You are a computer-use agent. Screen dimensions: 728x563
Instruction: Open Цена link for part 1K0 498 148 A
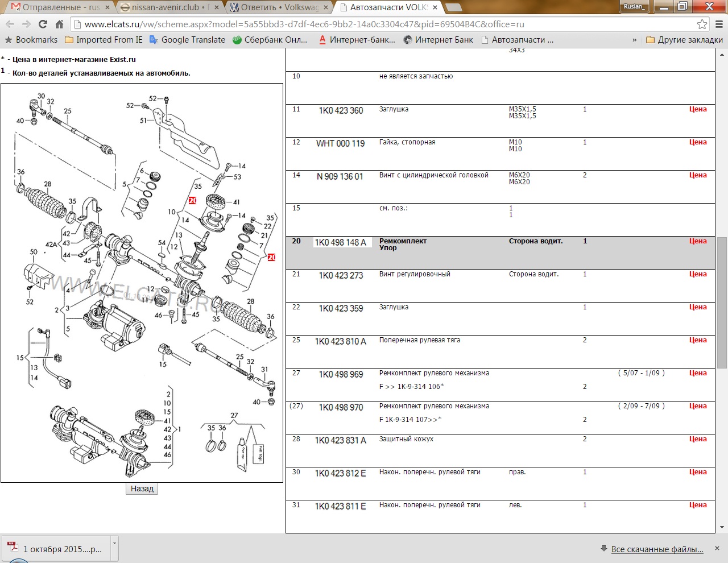[698, 241]
